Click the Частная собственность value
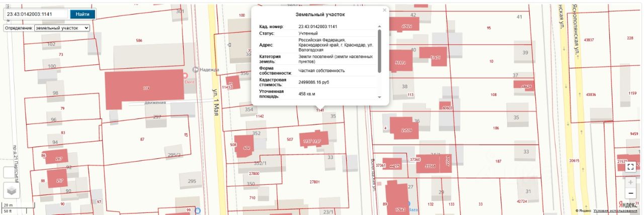Viewport: 644px width, 215px height. 321,71
